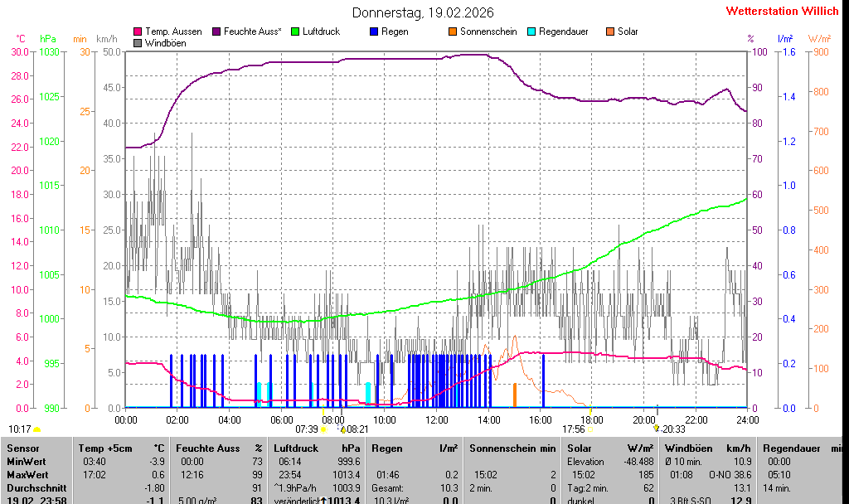Click the 12:00 mark on time axis

[437, 420]
